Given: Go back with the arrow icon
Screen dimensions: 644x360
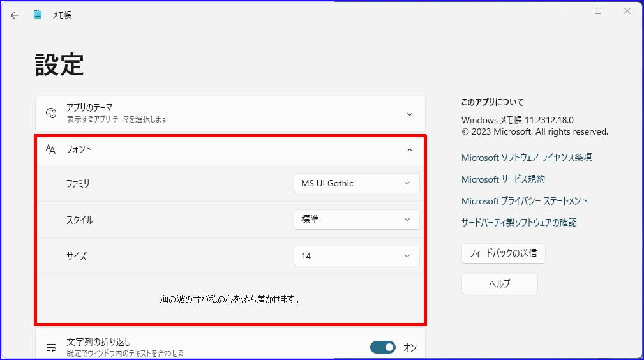Looking at the screenshot, I should point(15,15).
